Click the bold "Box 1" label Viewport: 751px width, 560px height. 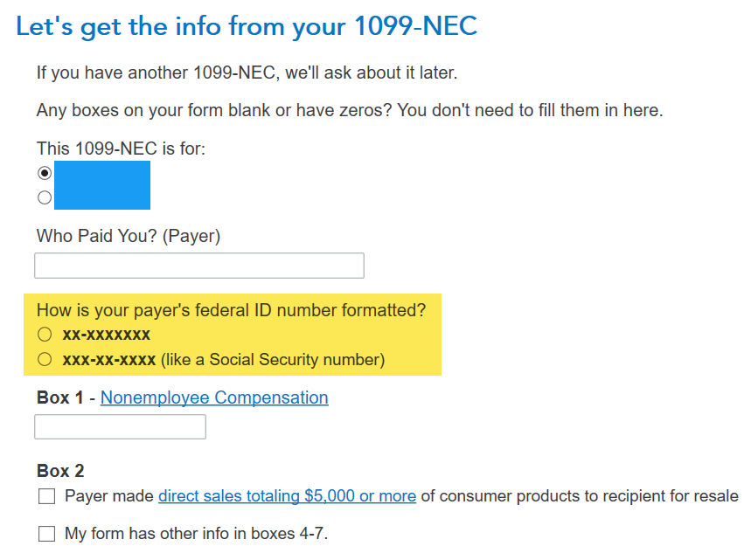pos(60,398)
